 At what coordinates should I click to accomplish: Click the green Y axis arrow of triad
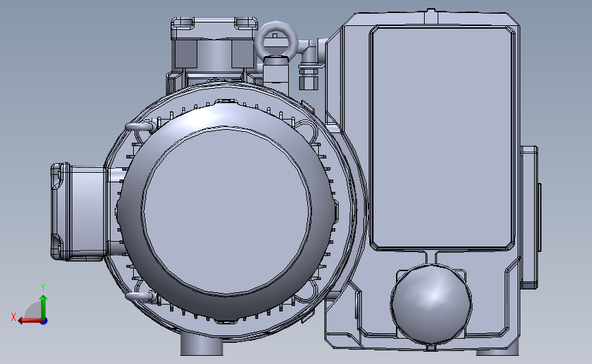coord(44,307)
